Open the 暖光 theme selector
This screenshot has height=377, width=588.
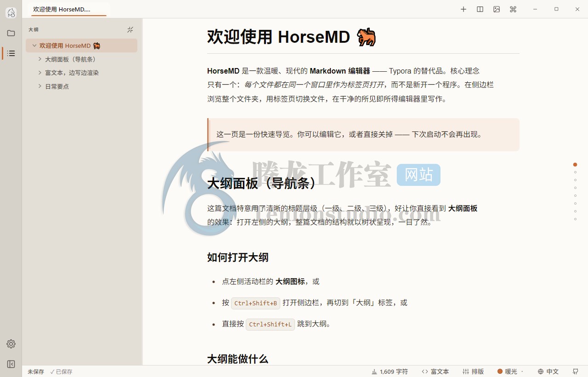tap(510, 371)
